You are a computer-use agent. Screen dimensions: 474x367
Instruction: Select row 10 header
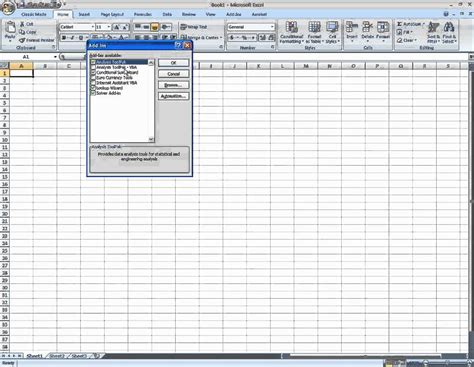(x=5, y=140)
